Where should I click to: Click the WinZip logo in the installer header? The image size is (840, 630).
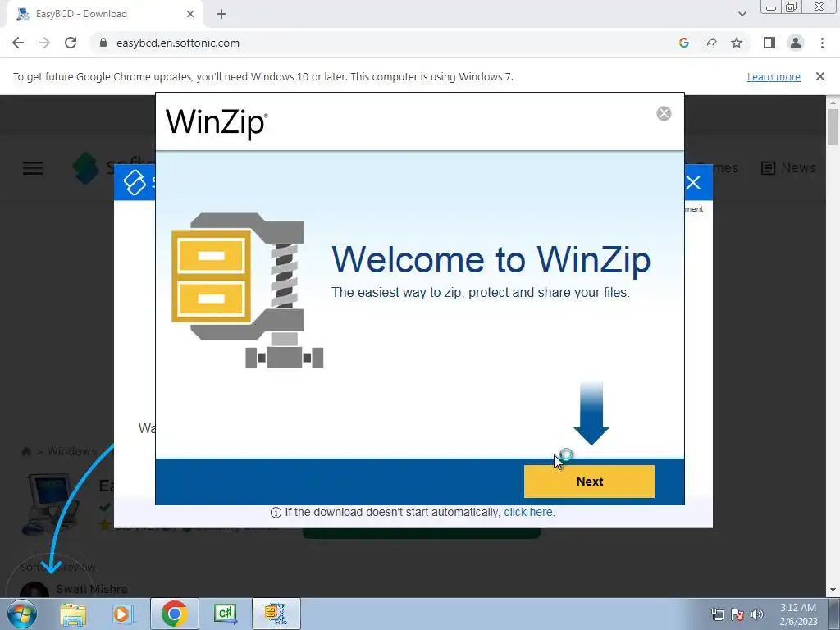point(217,123)
